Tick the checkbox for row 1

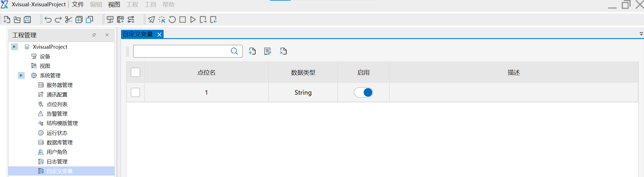coord(135,92)
